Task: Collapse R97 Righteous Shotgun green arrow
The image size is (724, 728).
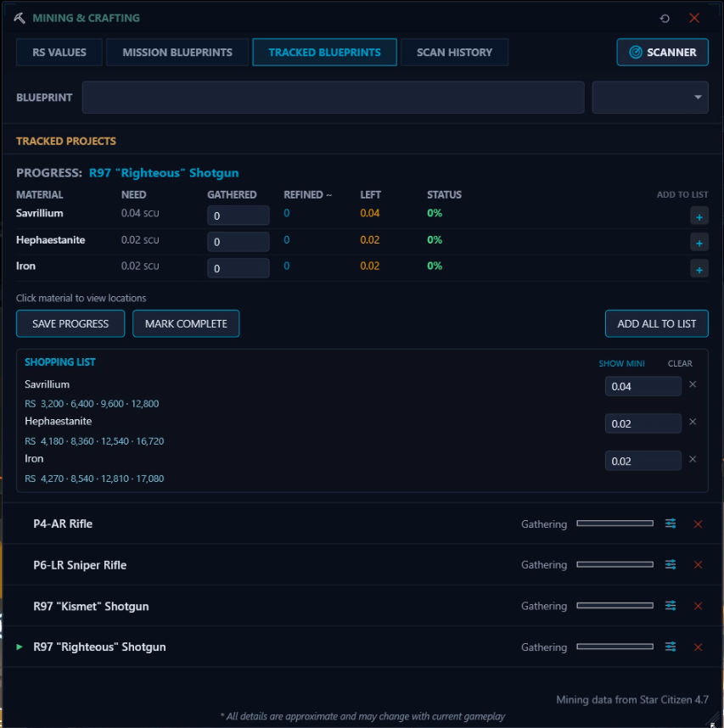Action: pyautogui.click(x=20, y=647)
